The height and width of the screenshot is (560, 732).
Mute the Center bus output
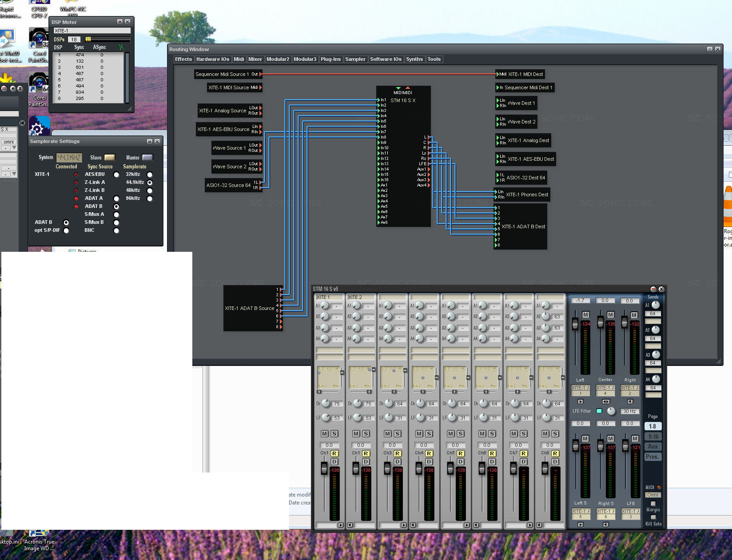pyautogui.click(x=611, y=314)
